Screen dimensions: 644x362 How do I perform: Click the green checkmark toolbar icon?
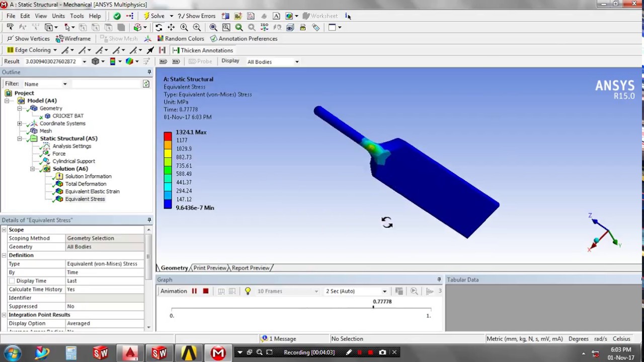click(x=117, y=16)
